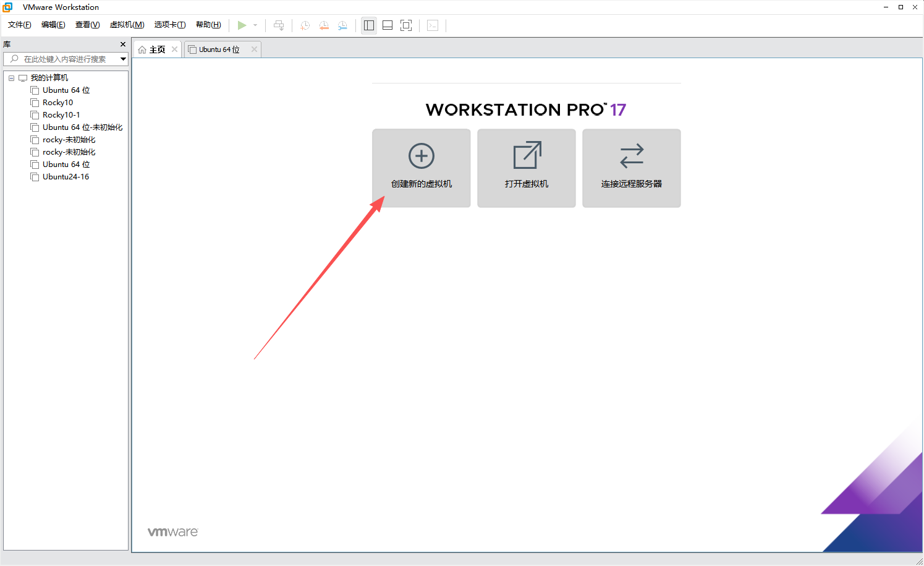
Task: Click the green power-on play button
Action: coord(242,25)
